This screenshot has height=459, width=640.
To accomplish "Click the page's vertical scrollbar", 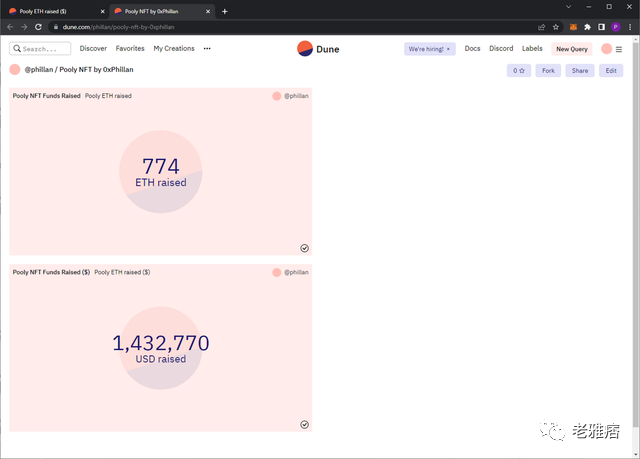I will (636, 235).
